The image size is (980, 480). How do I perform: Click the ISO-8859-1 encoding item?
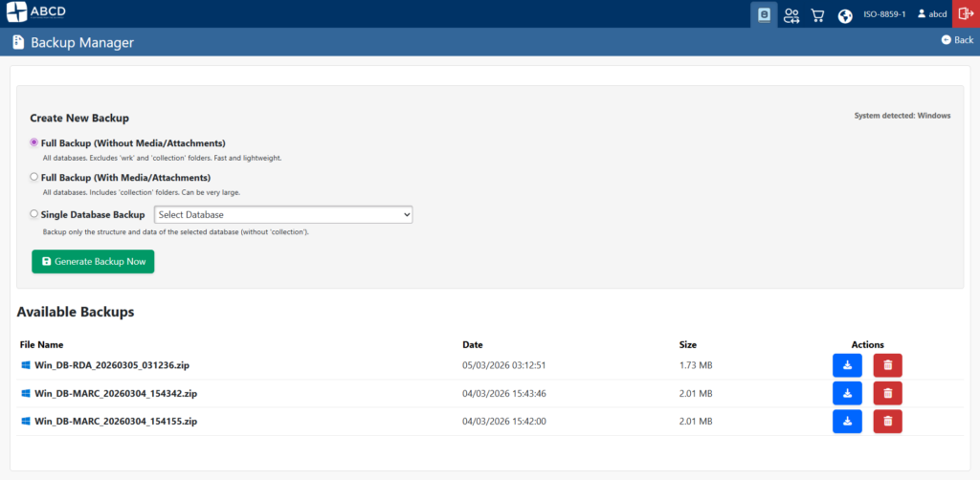(x=885, y=14)
